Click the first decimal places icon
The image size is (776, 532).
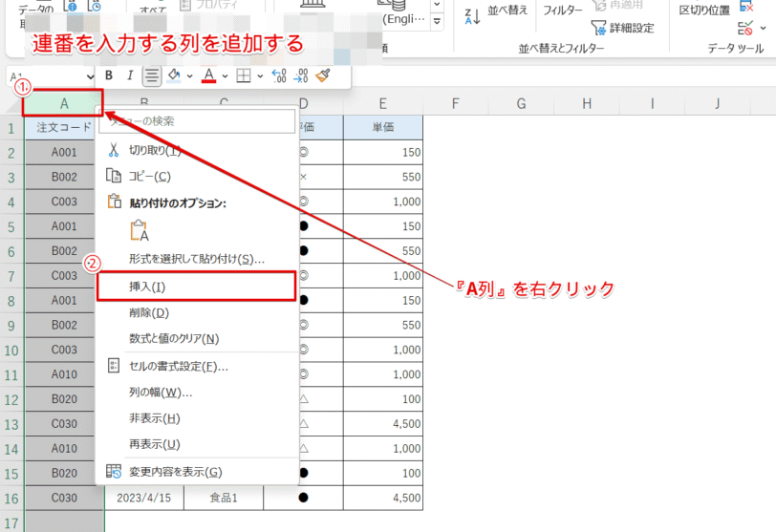pyautogui.click(x=279, y=75)
